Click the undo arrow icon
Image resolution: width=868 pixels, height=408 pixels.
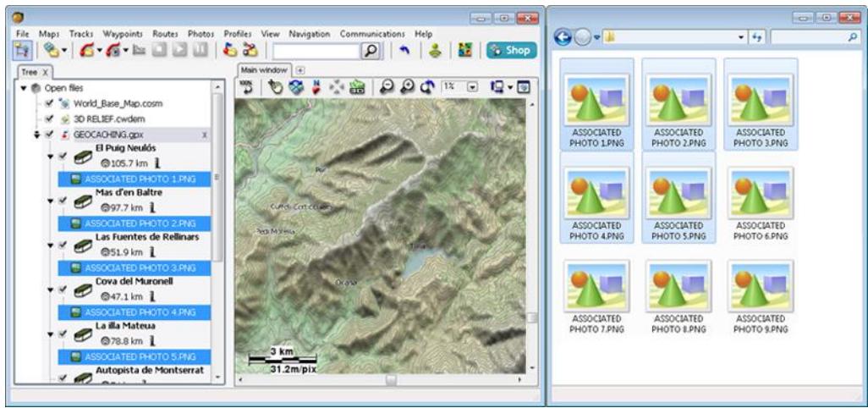[404, 51]
